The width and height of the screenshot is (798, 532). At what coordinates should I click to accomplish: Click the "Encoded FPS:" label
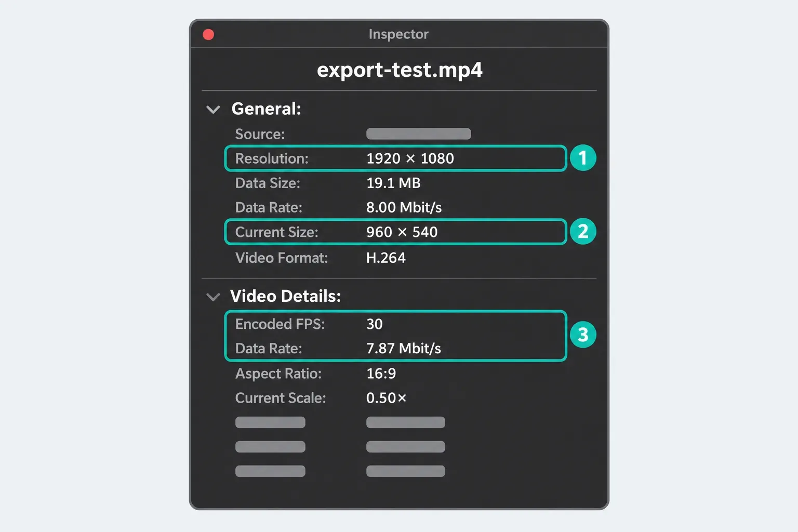[280, 324]
